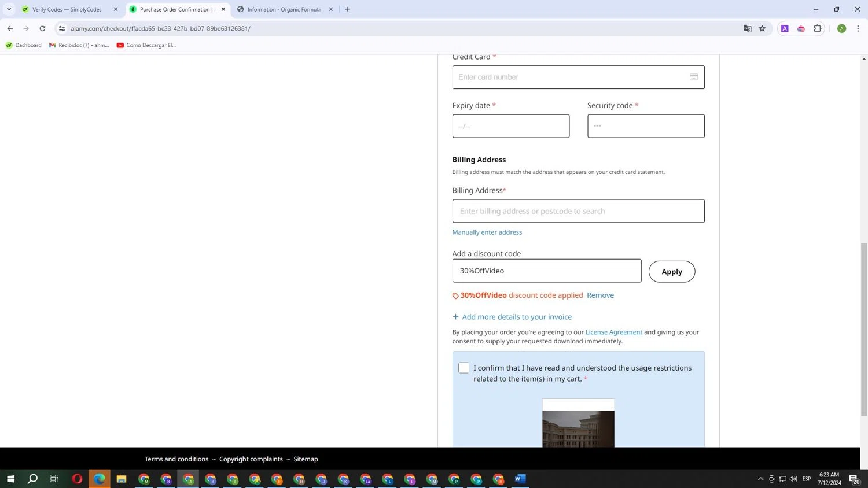
Task: Show hidden system tray icons
Action: 760,479
